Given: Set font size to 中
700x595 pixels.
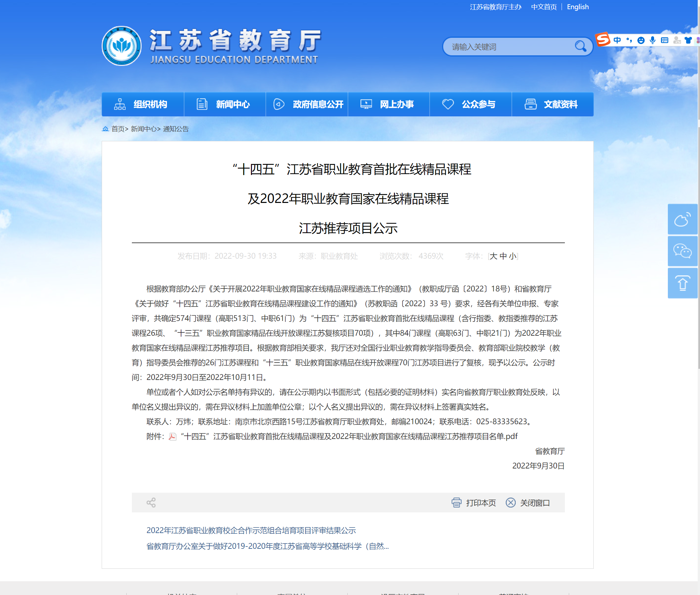Looking at the screenshot, I should (503, 256).
